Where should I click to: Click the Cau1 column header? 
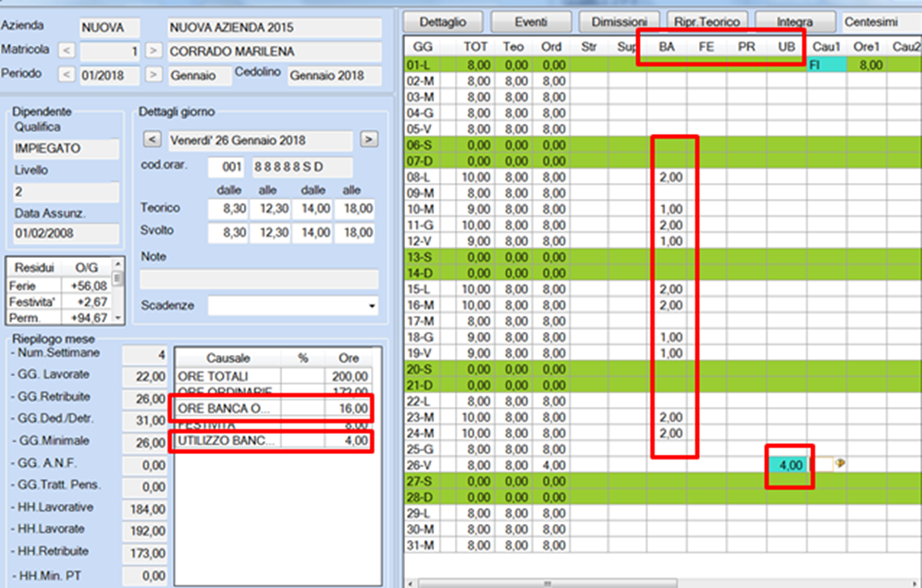pos(826,46)
